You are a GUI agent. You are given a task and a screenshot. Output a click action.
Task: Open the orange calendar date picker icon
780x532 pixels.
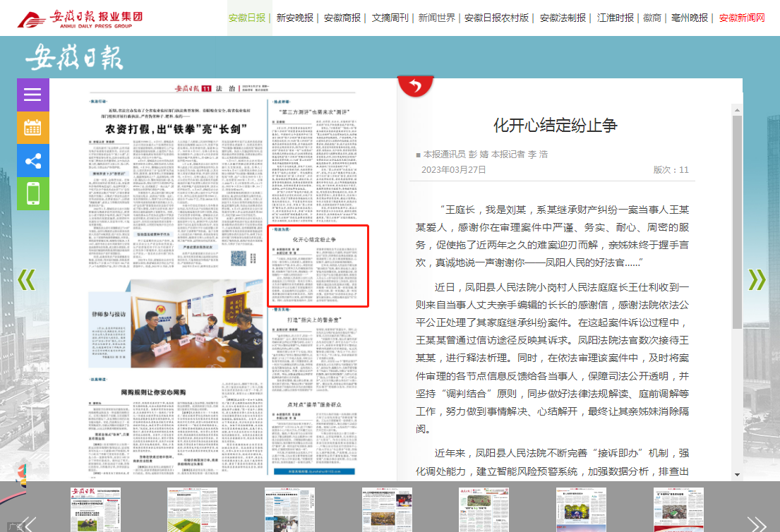33,128
